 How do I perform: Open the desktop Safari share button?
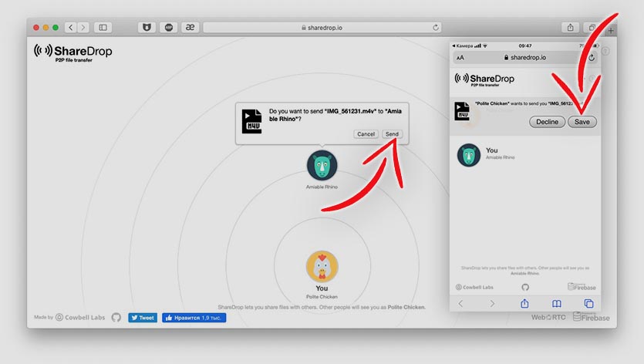point(570,28)
